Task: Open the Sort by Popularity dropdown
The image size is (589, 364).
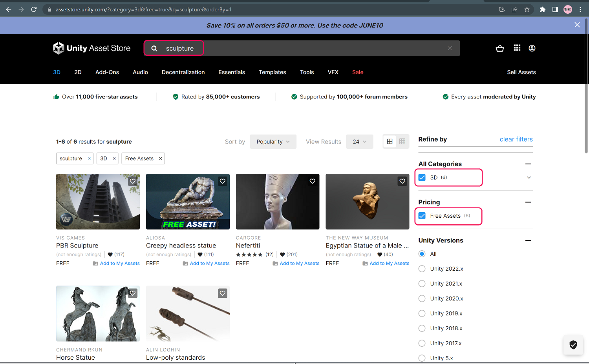Action: pos(273,142)
